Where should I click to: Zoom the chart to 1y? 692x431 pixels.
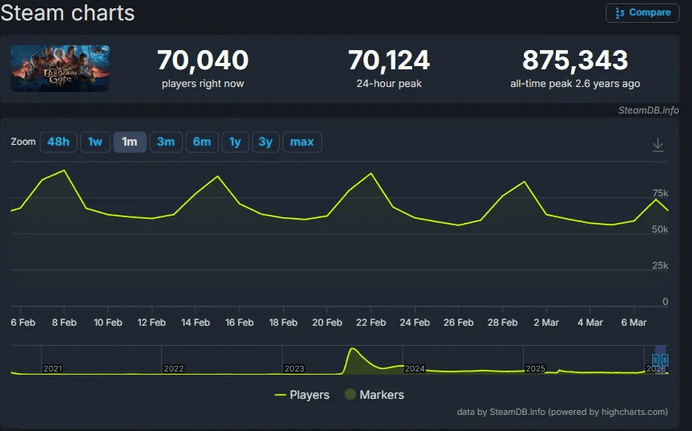[x=235, y=142]
